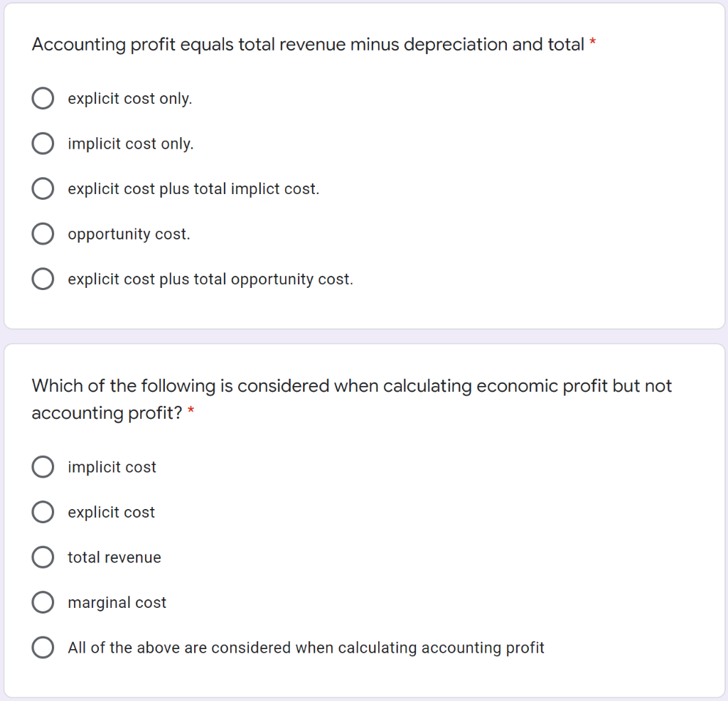The height and width of the screenshot is (701, 728).
Task: Click the 'opportunity cost.' answer label
Action: click(x=129, y=235)
